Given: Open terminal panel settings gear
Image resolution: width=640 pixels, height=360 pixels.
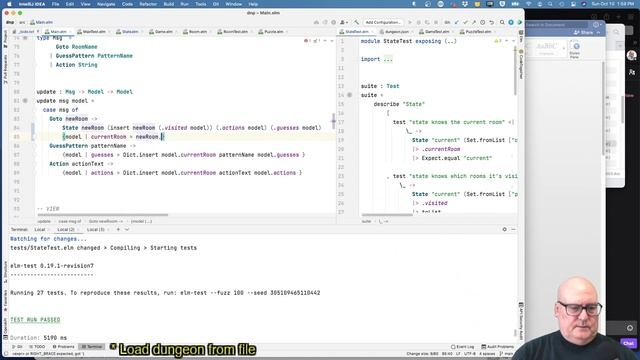Looking at the screenshot, I should pos(504,229).
